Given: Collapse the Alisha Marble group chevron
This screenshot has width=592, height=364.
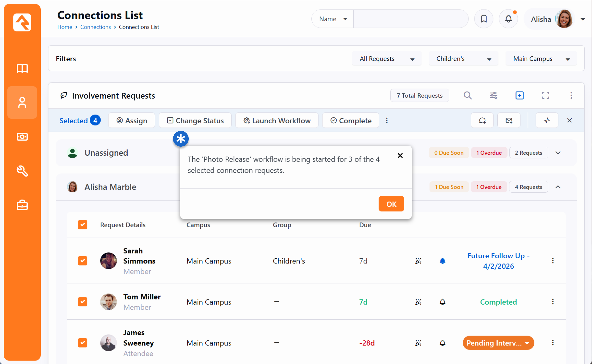Looking at the screenshot, I should tap(558, 187).
